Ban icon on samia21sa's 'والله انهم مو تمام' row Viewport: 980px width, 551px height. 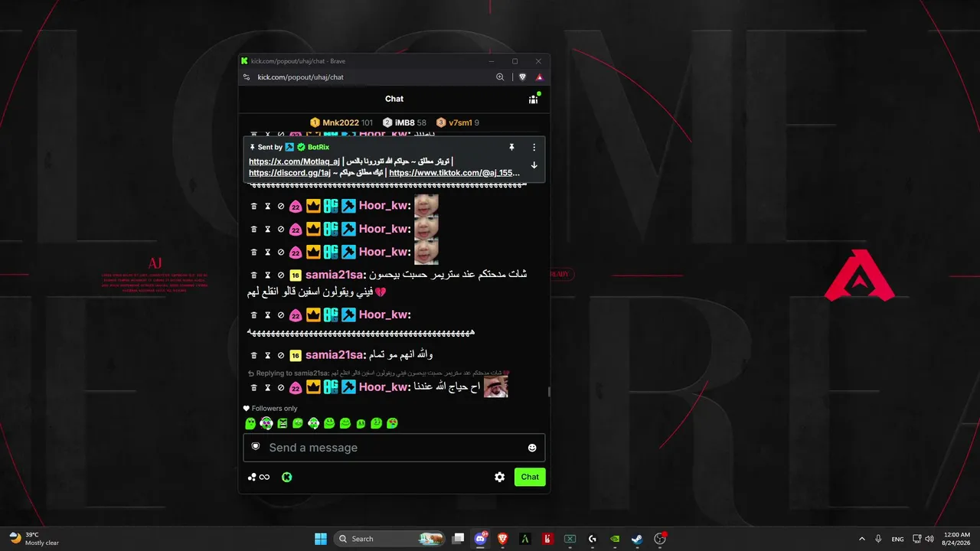281,355
